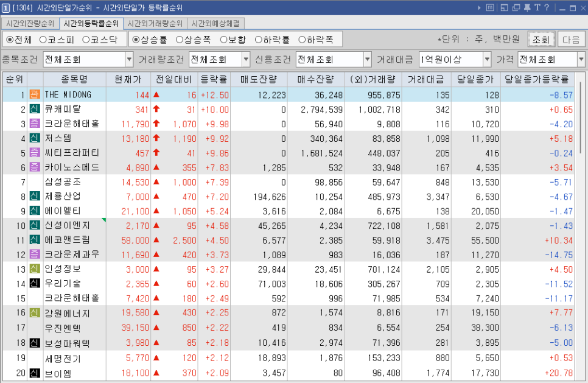Select the 우진엔텍 stock name
The image size is (588, 383).
[x=63, y=328]
